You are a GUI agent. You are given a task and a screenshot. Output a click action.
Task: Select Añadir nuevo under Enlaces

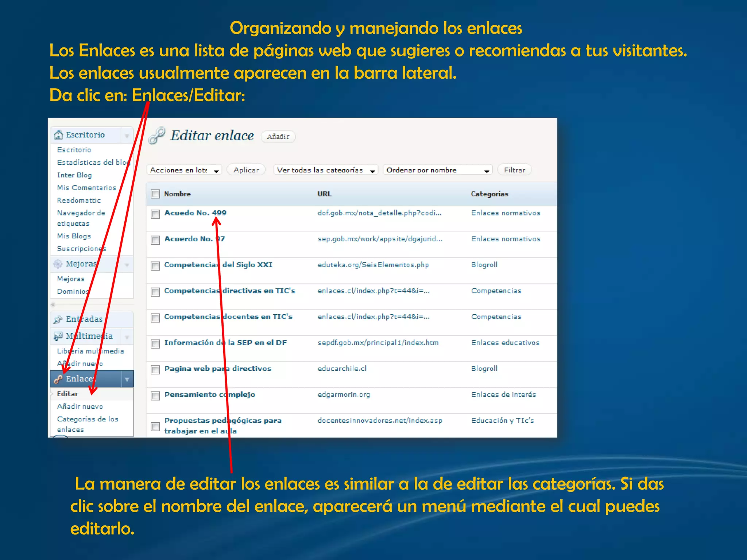click(x=80, y=407)
